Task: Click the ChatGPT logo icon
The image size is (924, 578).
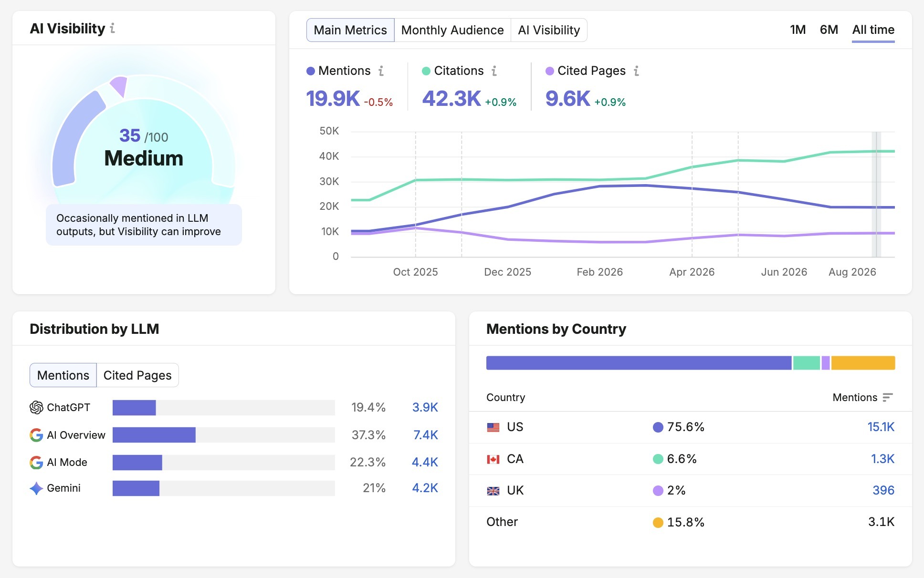Action: (x=36, y=407)
